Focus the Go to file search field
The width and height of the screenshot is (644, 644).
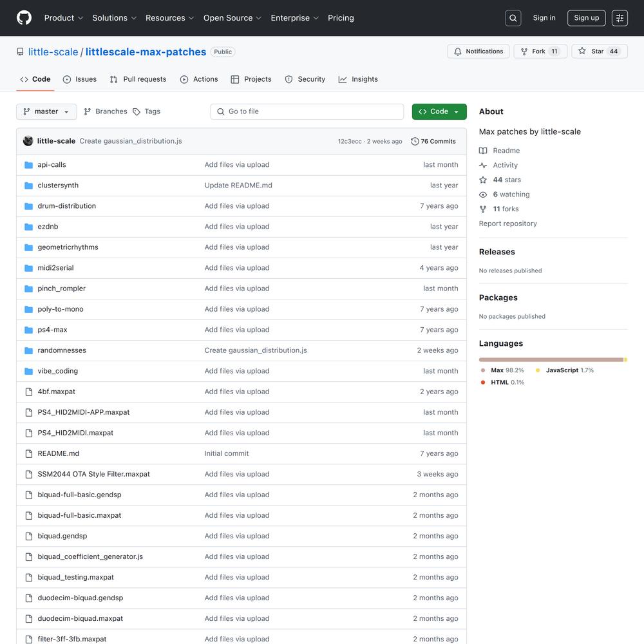point(307,111)
